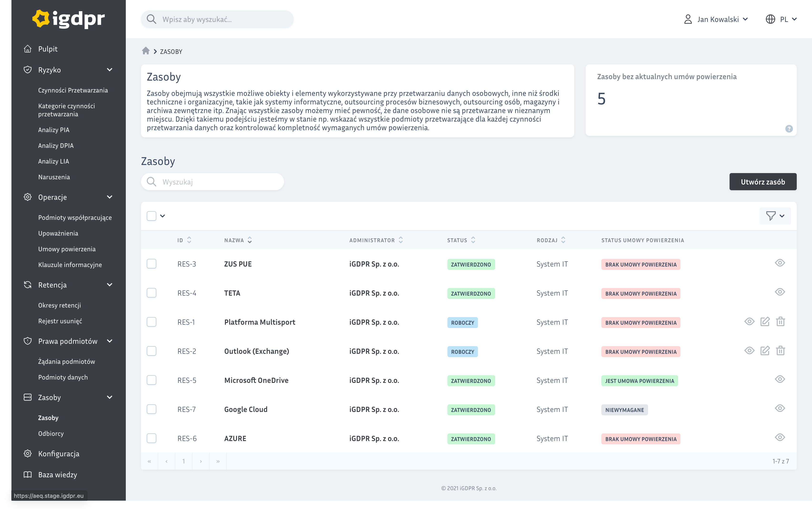Open the Microsoft OneDrive resource name
The image size is (812, 514).
coord(256,380)
